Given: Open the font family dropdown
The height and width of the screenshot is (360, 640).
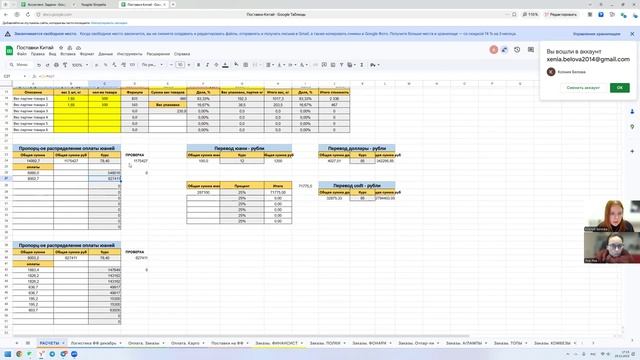Looking at the screenshot, I should [x=152, y=65].
